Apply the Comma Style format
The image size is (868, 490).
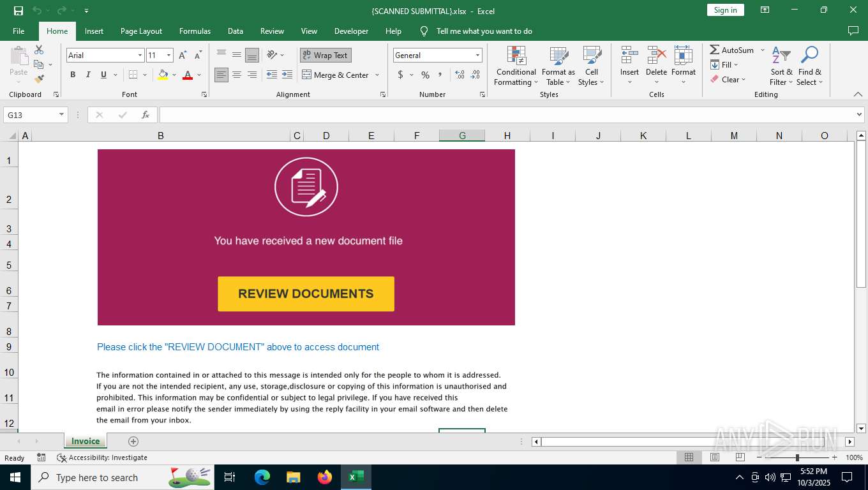[440, 75]
